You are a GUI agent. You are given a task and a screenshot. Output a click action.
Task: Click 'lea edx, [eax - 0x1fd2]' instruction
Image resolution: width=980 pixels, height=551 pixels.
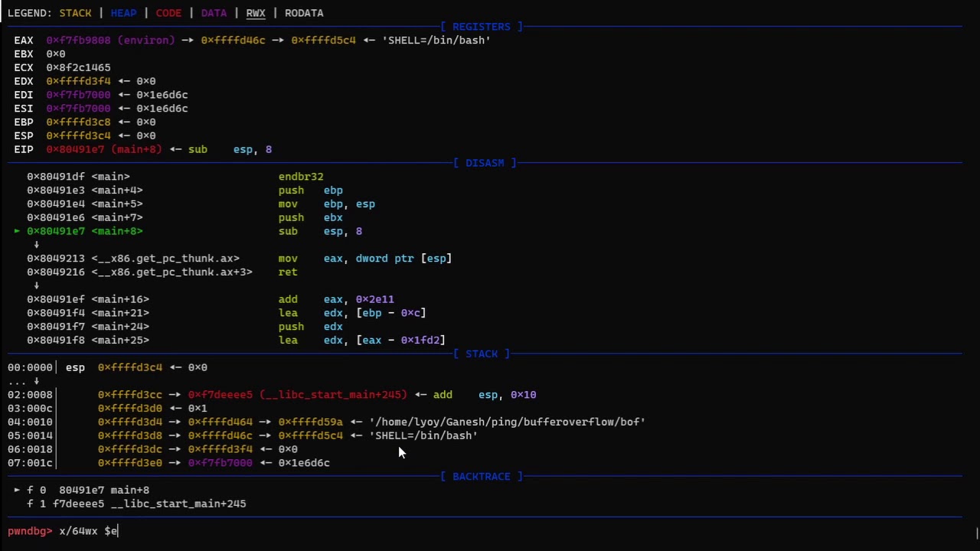362,340
